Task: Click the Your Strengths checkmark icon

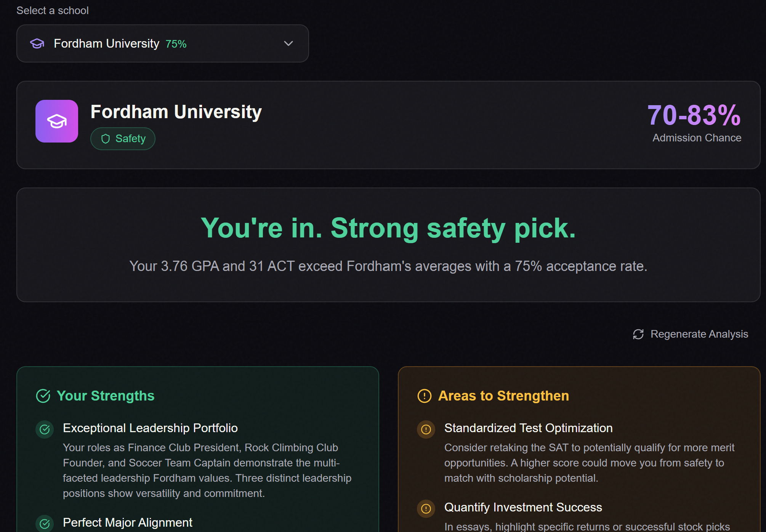Action: click(x=43, y=396)
